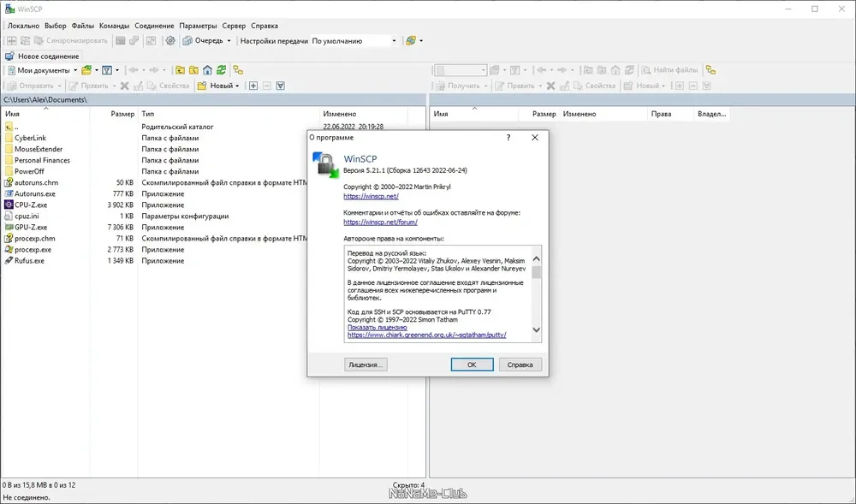Select the CPU-Z.exe file icon
This screenshot has width=856, height=504.
9,205
